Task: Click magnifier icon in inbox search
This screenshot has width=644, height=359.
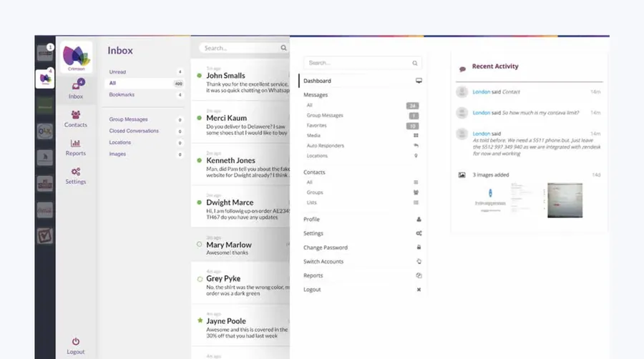Action: pyautogui.click(x=283, y=48)
